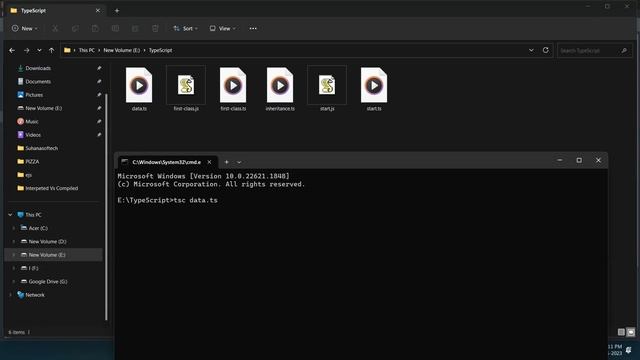Viewport: 640px width, 360px height.
Task: Click the Cut icon in the toolbar
Action: pyautogui.click(x=55, y=29)
